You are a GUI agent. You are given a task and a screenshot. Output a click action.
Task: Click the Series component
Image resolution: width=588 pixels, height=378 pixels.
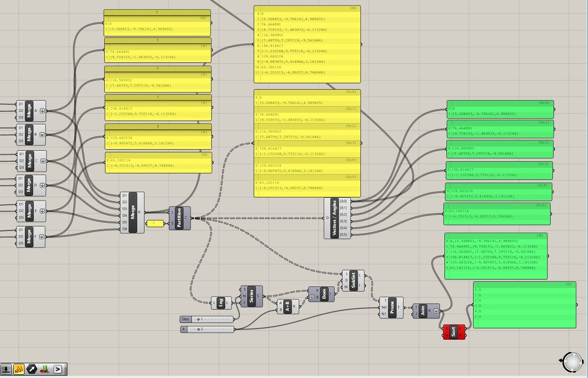click(x=252, y=297)
